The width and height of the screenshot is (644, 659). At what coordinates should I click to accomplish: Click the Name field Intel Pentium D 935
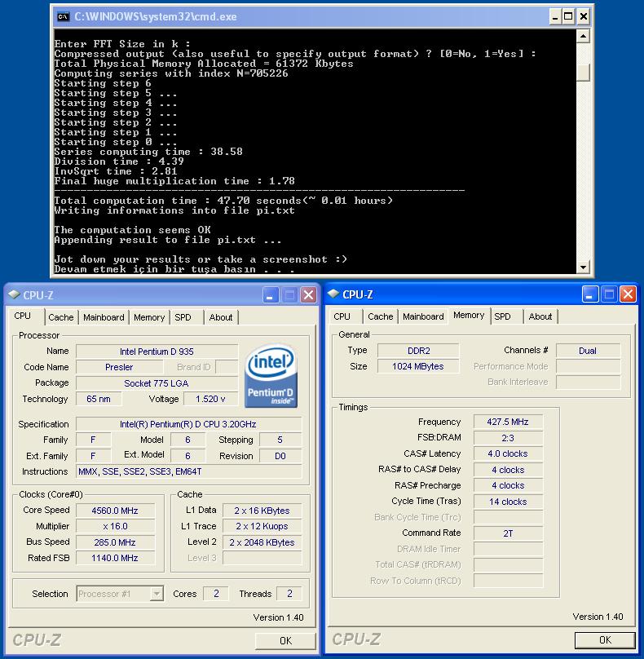[x=157, y=352]
